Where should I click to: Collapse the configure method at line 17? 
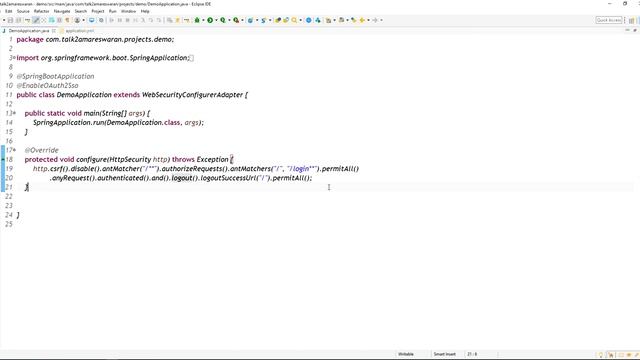15,150
